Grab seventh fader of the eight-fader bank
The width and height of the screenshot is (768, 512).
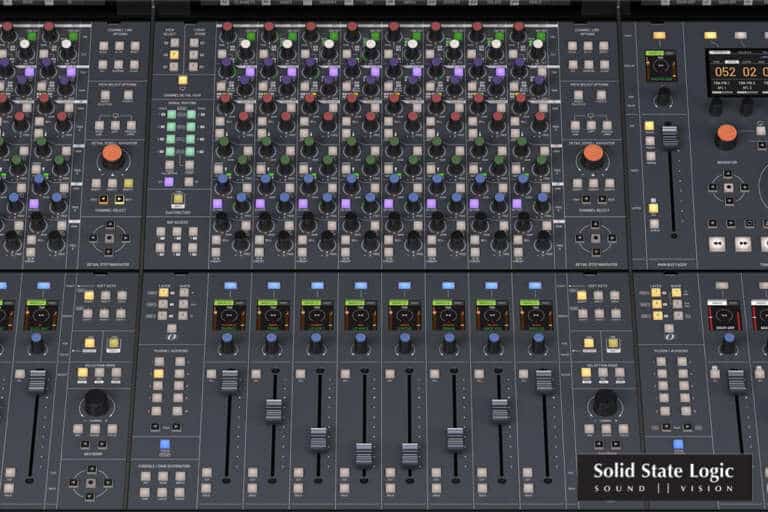[x=500, y=411]
